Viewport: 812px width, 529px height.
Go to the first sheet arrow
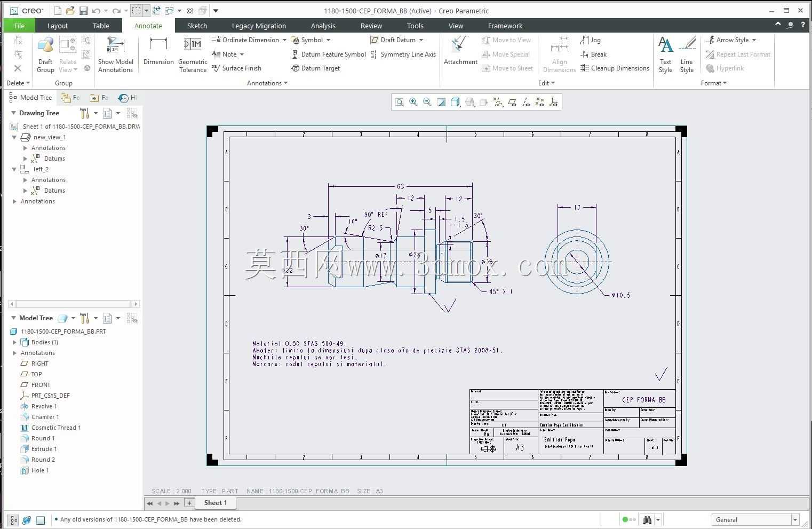150,503
